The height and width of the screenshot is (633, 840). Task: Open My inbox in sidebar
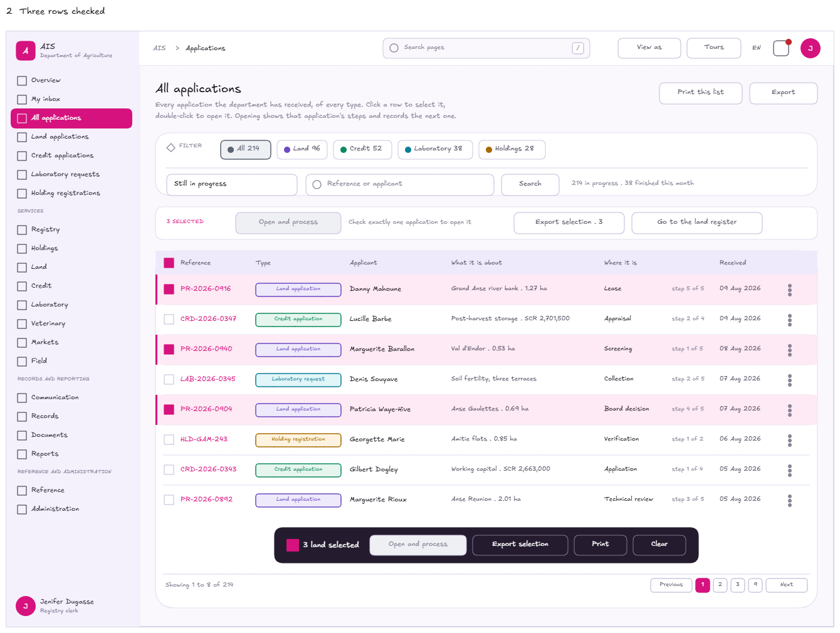[x=71, y=99]
